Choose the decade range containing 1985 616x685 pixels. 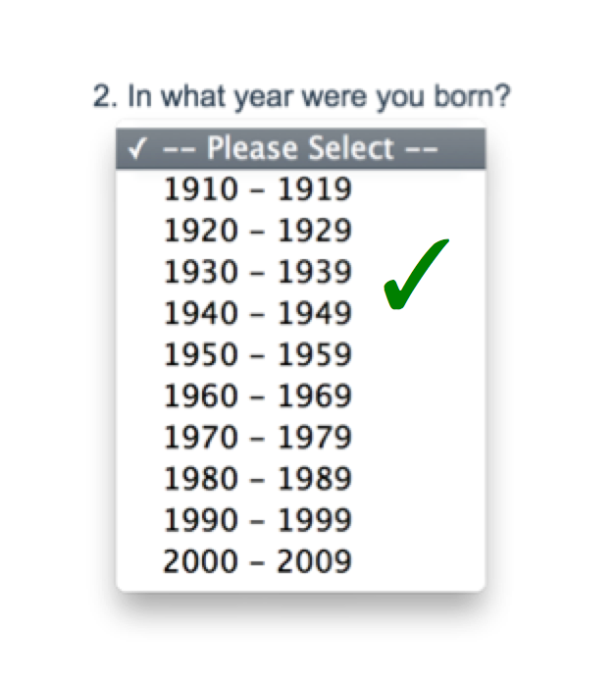[257, 478]
